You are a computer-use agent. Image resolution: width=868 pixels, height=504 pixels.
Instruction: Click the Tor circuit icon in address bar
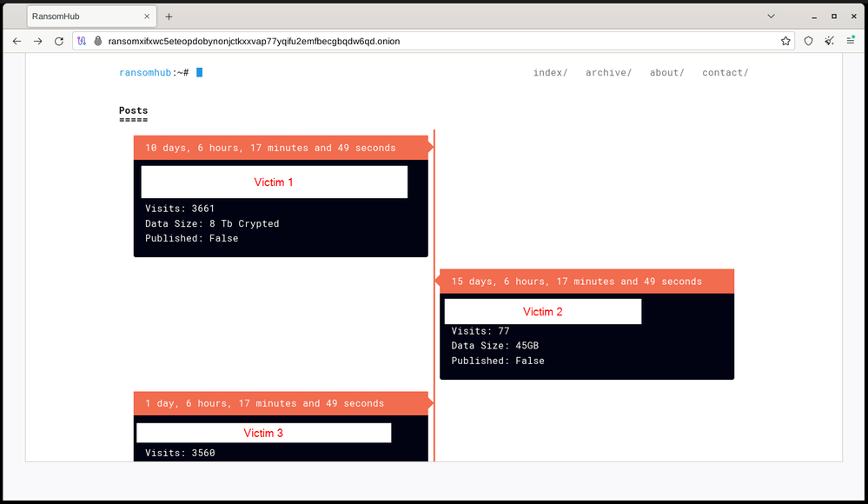pyautogui.click(x=82, y=41)
